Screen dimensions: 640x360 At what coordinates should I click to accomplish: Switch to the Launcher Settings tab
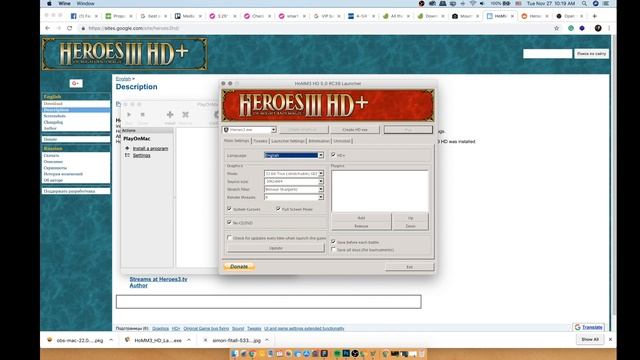[288, 141]
